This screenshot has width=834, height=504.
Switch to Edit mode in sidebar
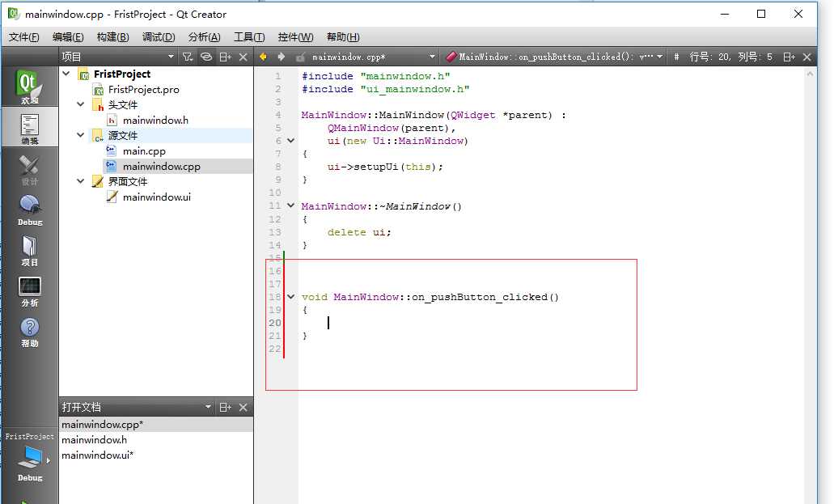[29, 129]
